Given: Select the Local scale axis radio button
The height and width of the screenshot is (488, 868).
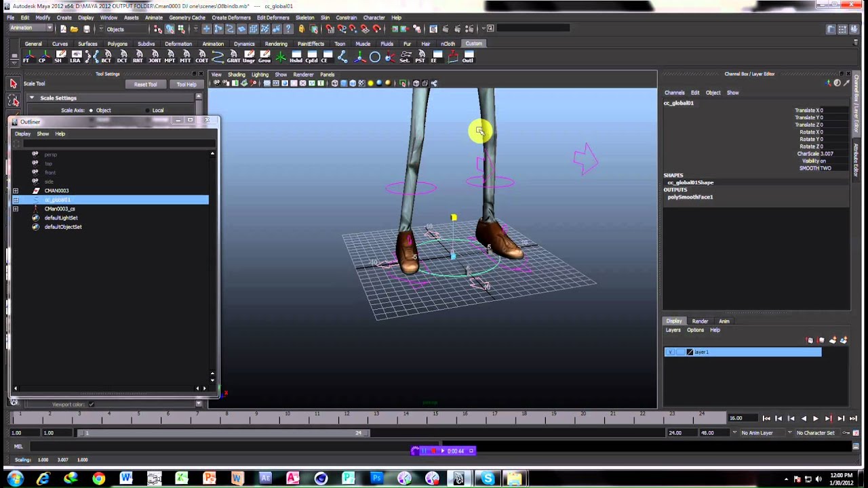Looking at the screenshot, I should coord(147,110).
